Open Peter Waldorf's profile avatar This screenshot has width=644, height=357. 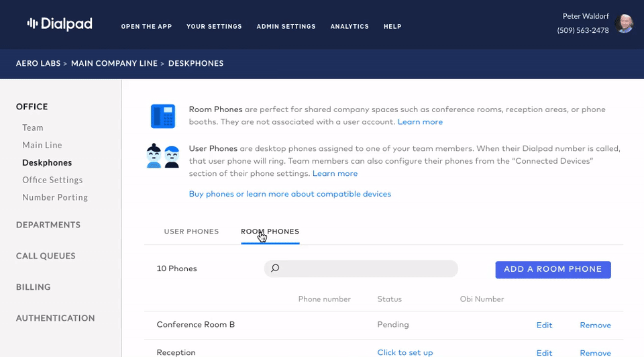(x=625, y=23)
